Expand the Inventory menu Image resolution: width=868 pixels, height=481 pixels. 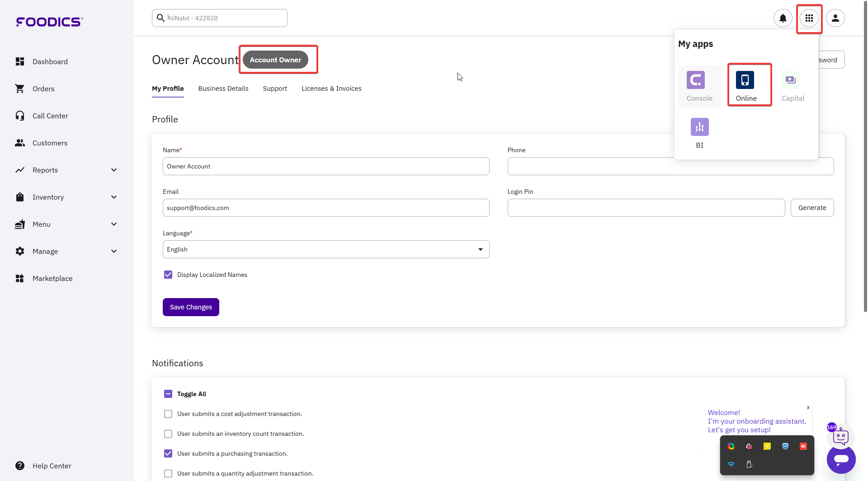click(x=47, y=197)
